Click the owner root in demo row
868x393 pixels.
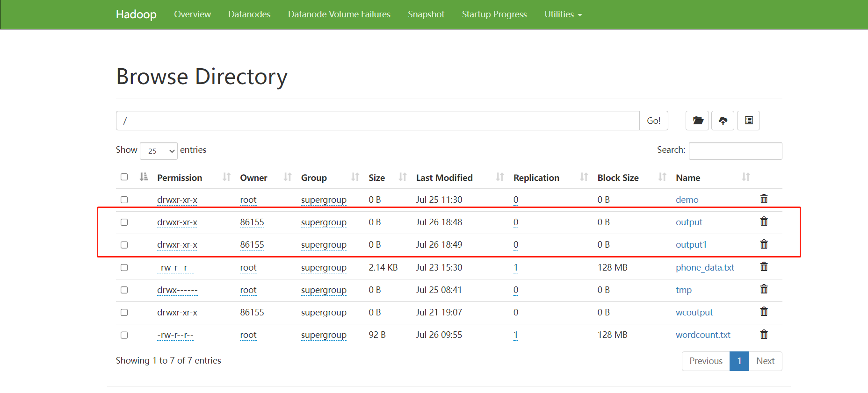click(x=248, y=200)
